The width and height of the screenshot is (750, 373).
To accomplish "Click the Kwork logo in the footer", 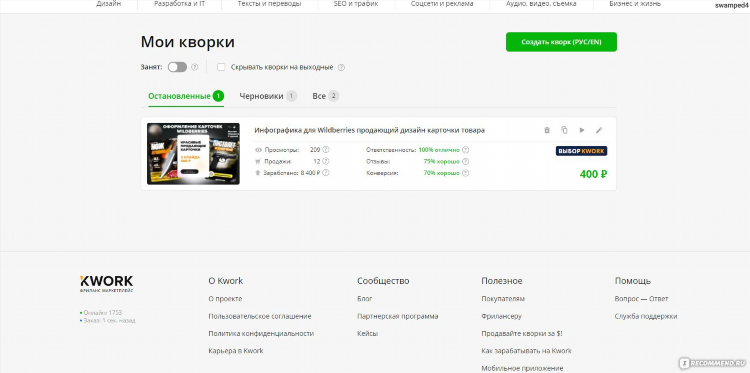I will pyautogui.click(x=106, y=283).
